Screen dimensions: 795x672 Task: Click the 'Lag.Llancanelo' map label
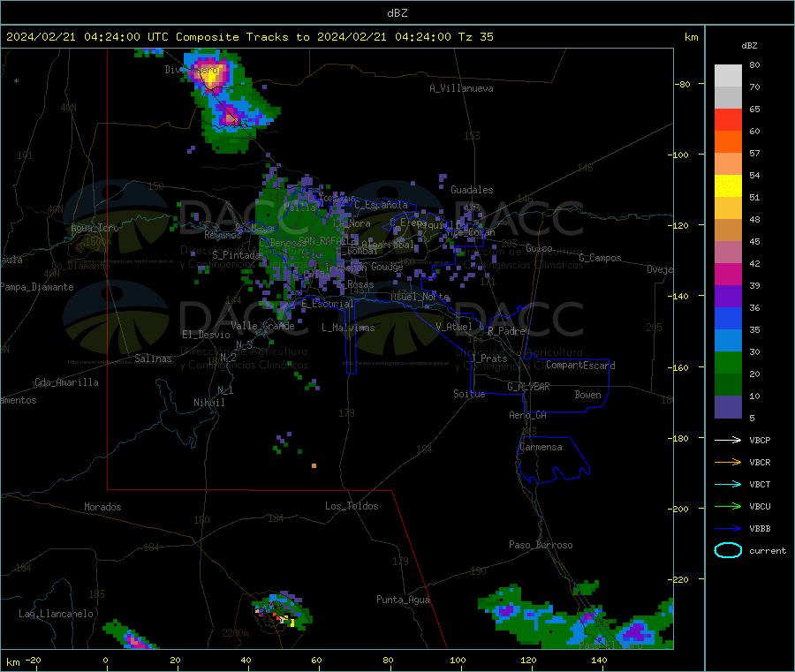[56, 614]
